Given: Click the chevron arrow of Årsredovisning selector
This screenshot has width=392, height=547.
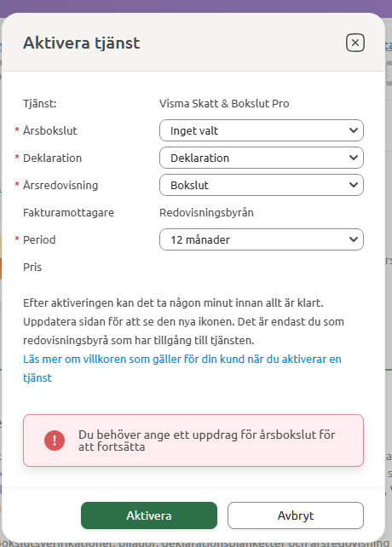Looking at the screenshot, I should click(354, 185).
